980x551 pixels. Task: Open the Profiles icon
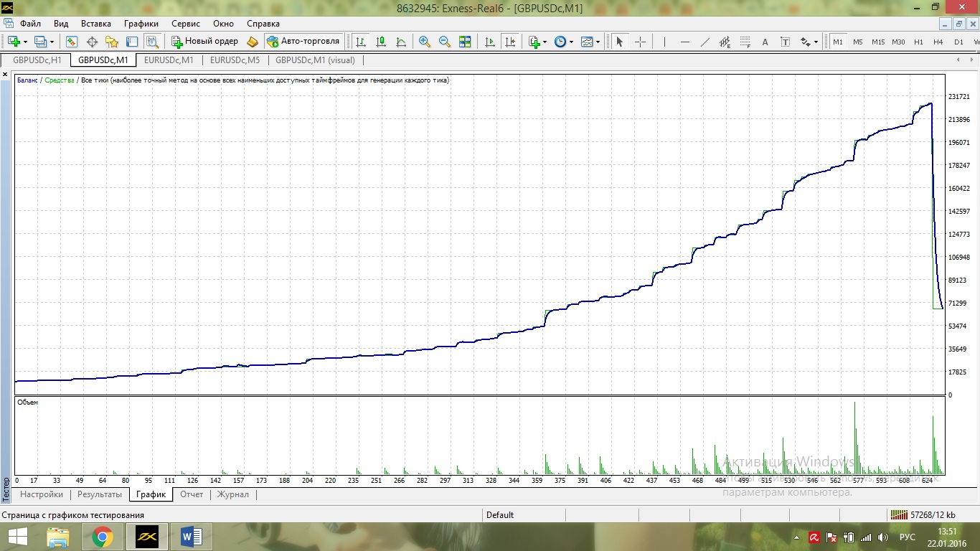41,42
